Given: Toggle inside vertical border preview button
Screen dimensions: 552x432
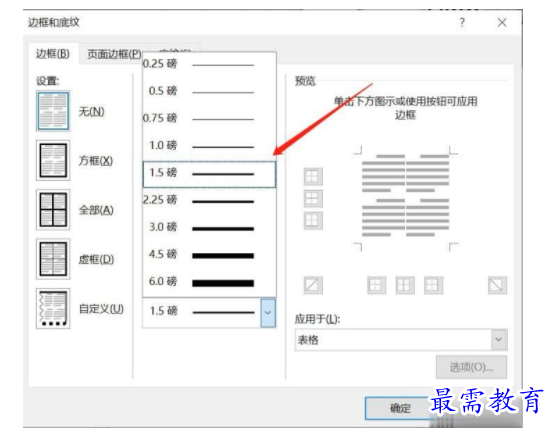Looking at the screenshot, I should click(405, 285).
